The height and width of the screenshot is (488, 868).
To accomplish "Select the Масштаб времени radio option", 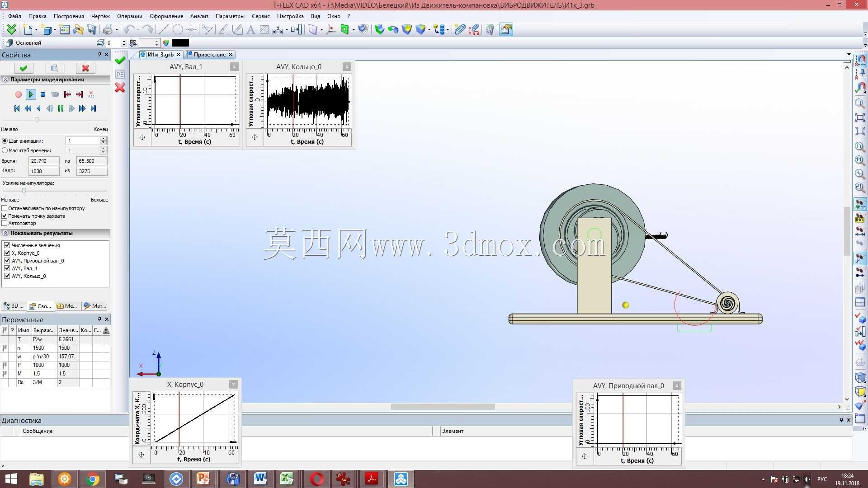I will click(x=5, y=150).
